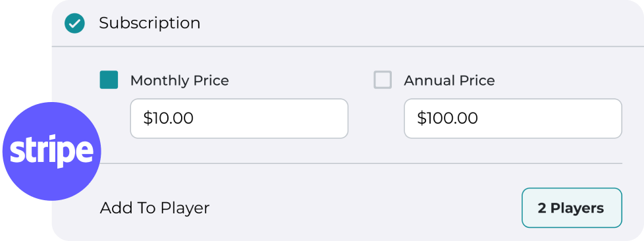Open Stripe integration via the round logo
The width and height of the screenshot is (644, 241).
[x=52, y=151]
